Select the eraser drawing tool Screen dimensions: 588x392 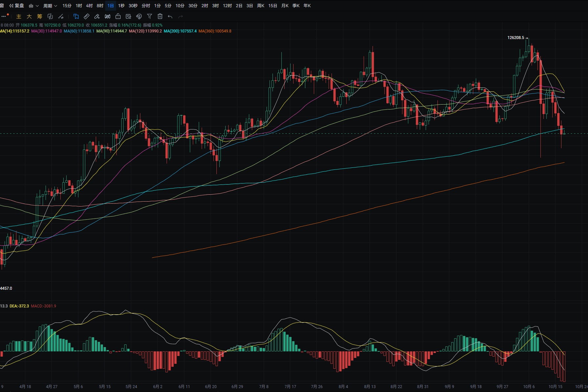pos(97,16)
